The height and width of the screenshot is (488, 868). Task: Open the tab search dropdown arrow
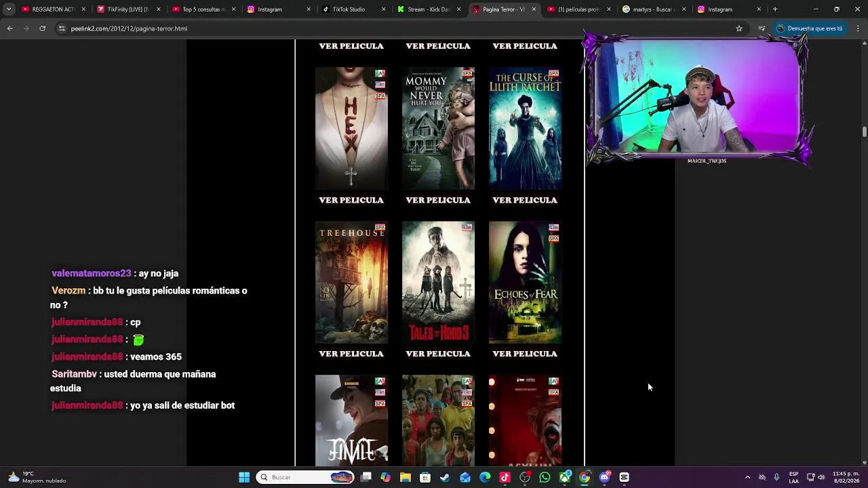point(9,9)
